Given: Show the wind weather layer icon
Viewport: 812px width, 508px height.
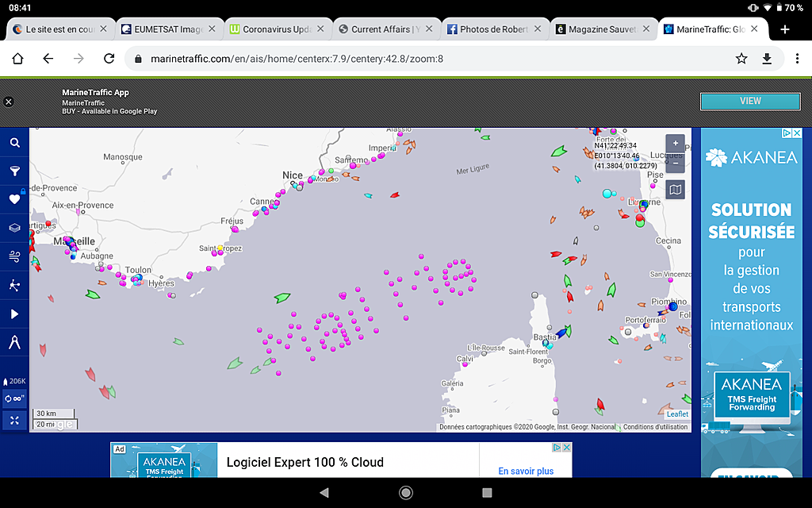Looking at the screenshot, I should click(14, 256).
